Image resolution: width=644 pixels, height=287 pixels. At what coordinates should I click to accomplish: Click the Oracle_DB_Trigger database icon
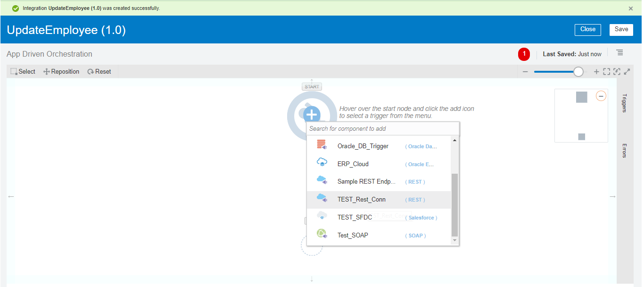[x=322, y=145]
